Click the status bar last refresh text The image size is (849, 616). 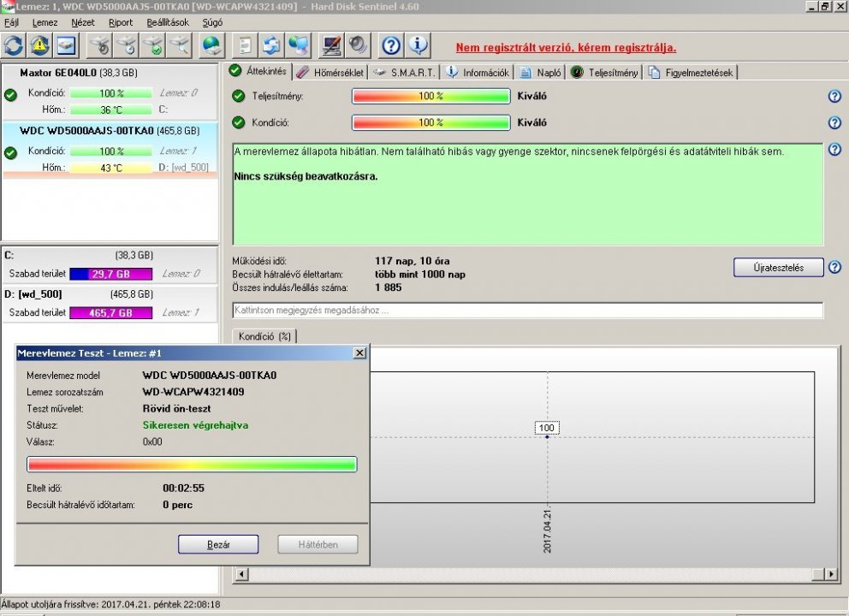[x=111, y=605]
